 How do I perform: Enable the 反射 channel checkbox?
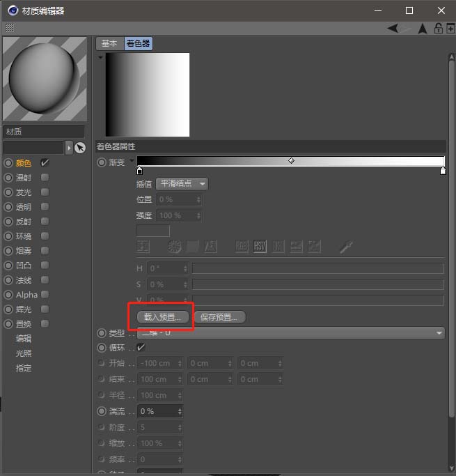(45, 222)
